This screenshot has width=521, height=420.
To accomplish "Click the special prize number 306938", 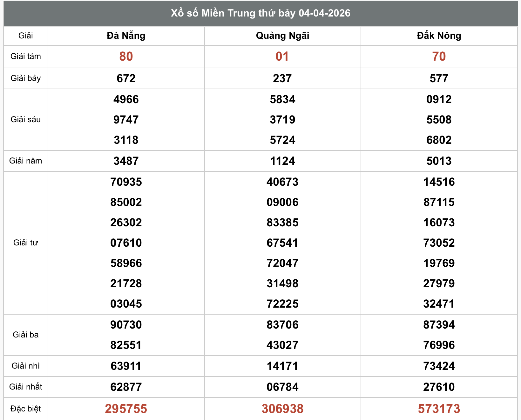I will 282,409.
